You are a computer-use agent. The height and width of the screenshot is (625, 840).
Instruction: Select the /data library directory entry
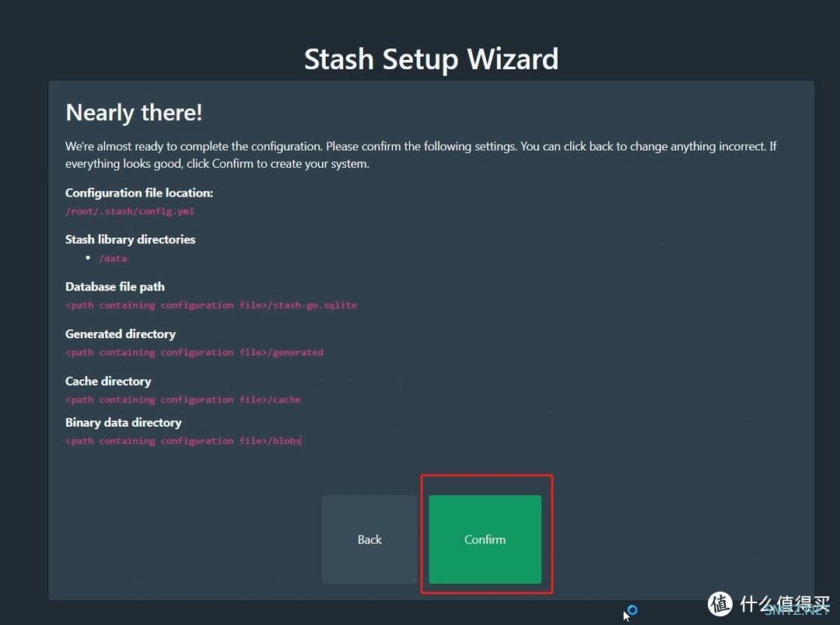[x=113, y=258]
